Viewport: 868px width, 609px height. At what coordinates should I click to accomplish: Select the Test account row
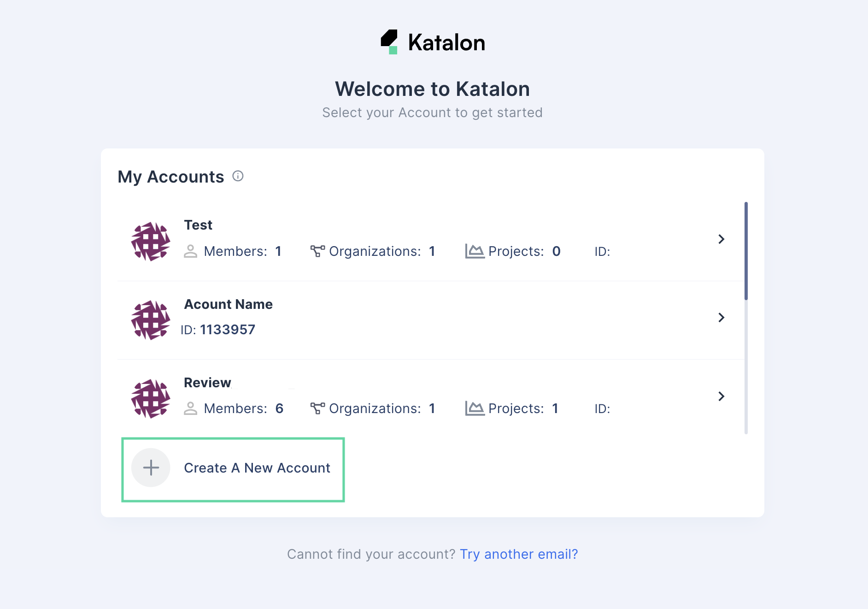coord(415,240)
